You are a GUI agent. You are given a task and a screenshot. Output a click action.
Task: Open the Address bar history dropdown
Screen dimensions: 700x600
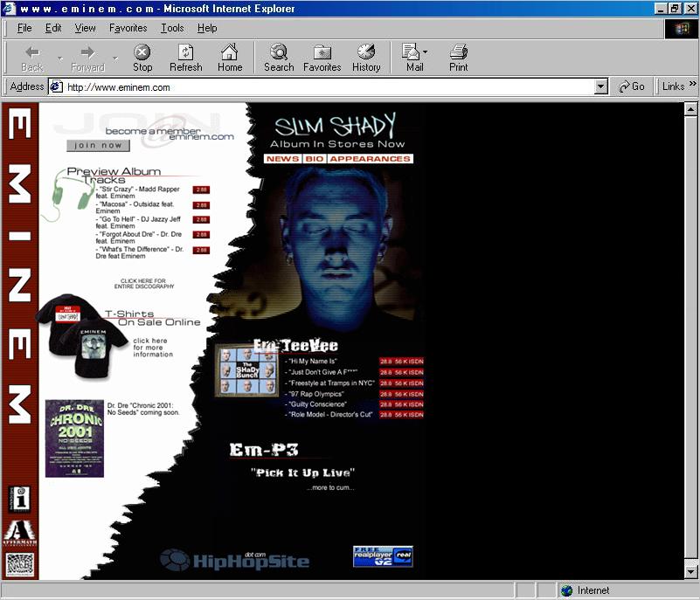[600, 86]
